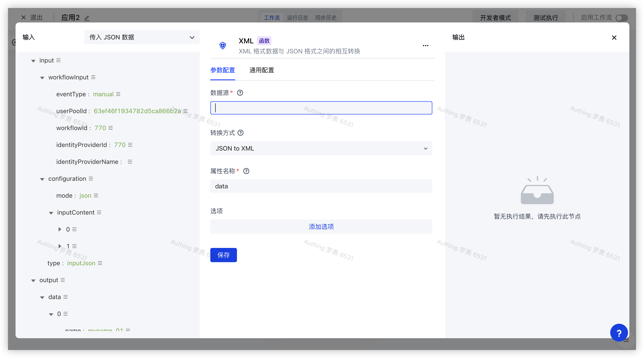The width and height of the screenshot is (644, 358).
Task: Click the menu icon beside mode json
Action: [96, 195]
